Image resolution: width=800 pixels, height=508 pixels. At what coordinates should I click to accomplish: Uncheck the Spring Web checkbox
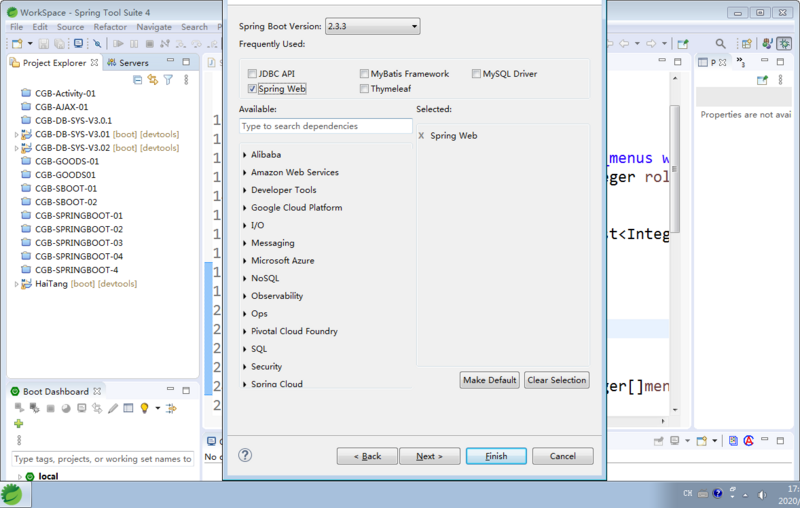tap(252, 89)
